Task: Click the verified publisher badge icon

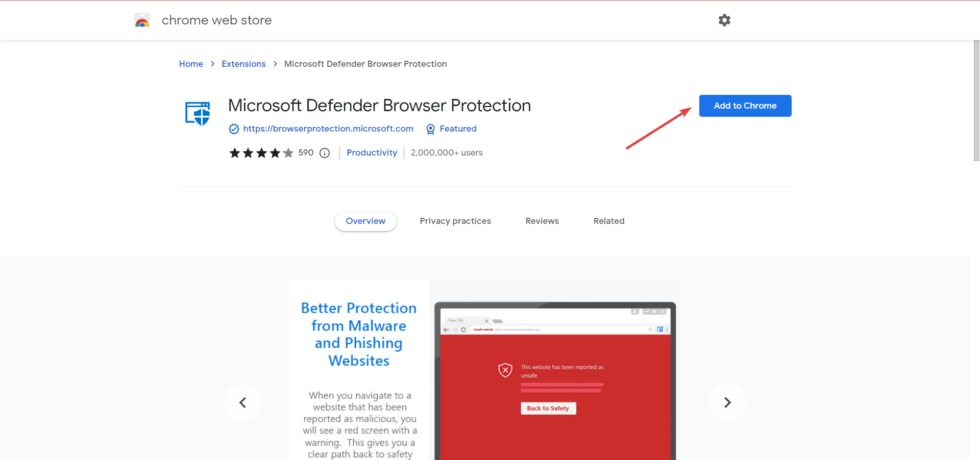Action: pos(234,129)
